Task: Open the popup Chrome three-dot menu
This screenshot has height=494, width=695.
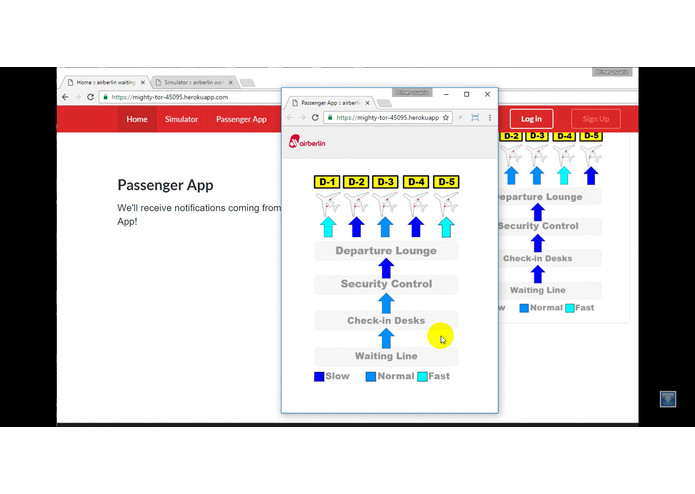Action: click(490, 117)
